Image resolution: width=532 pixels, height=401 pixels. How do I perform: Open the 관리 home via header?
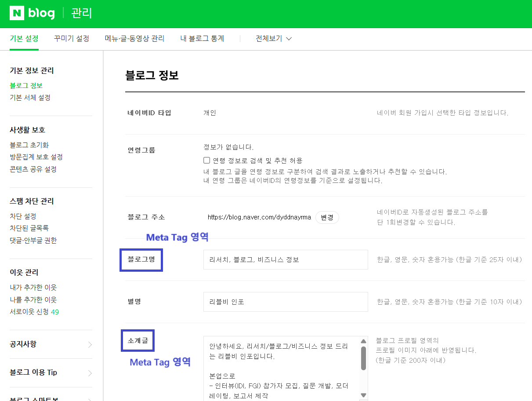pos(82,13)
